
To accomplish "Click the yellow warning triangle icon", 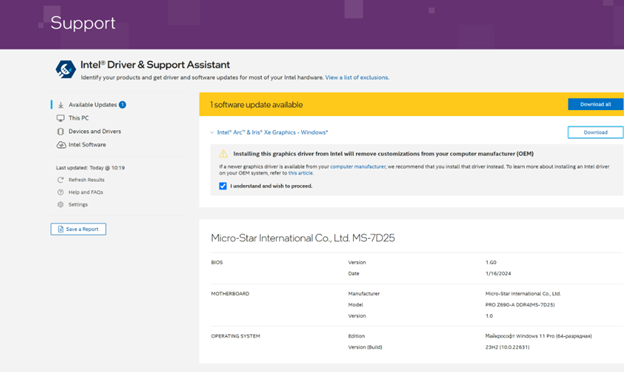I will tap(223, 154).
